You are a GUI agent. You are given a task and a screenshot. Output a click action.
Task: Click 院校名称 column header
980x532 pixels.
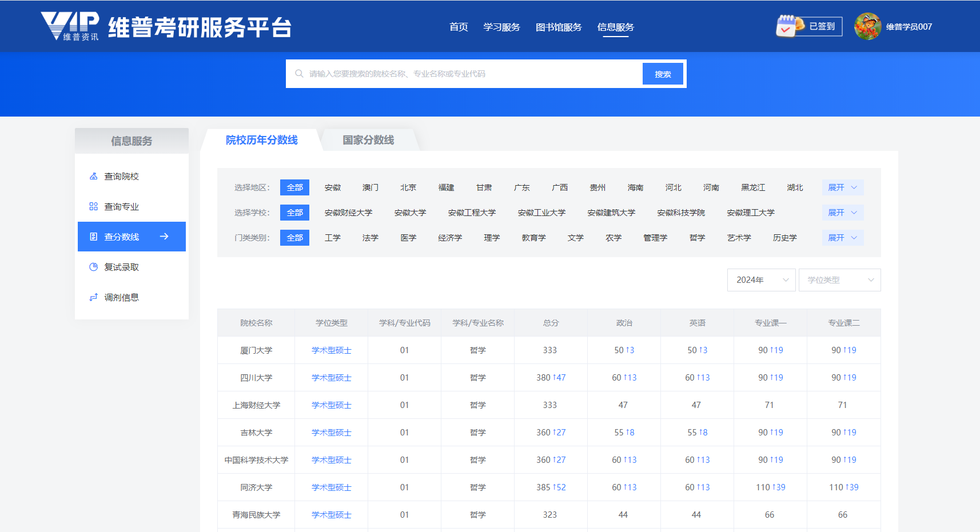point(256,323)
